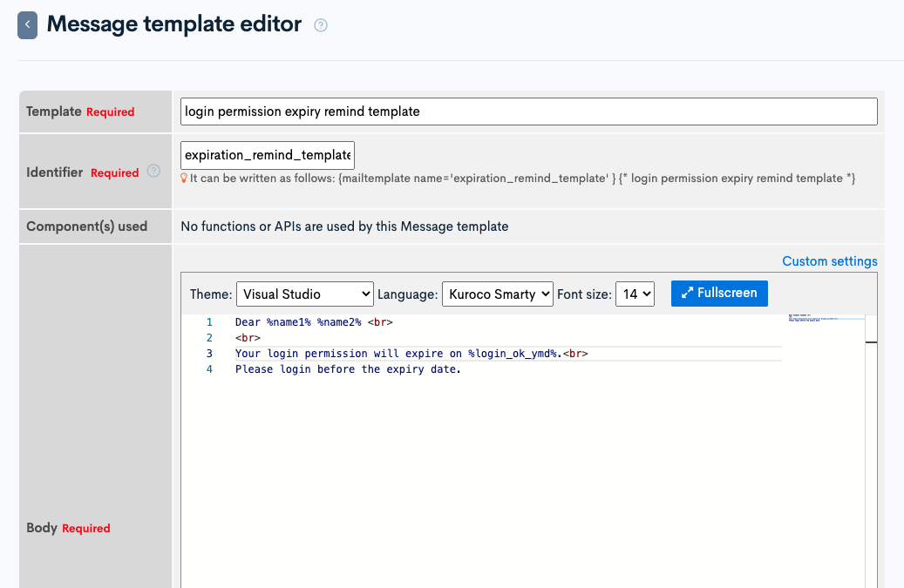Click line number 2 in the editor gutter
The width and height of the screenshot is (904, 588).
point(209,338)
